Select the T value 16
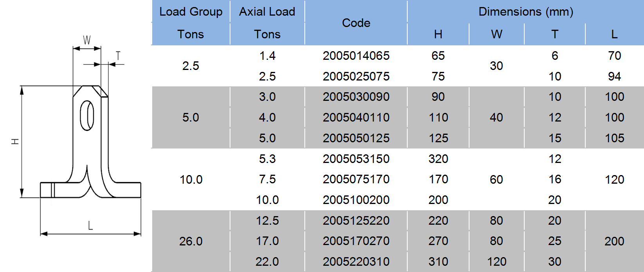 (554, 179)
